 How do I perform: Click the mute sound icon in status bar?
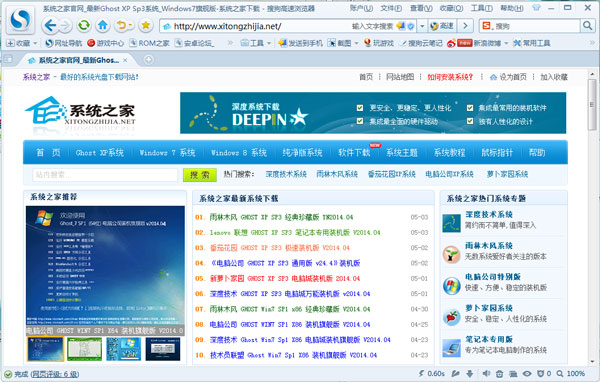tap(486, 373)
